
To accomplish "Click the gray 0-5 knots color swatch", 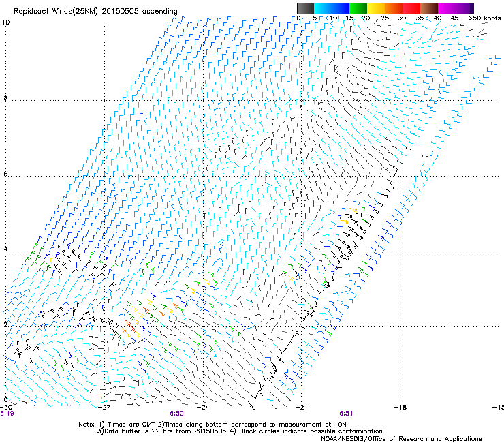I will [305, 8].
